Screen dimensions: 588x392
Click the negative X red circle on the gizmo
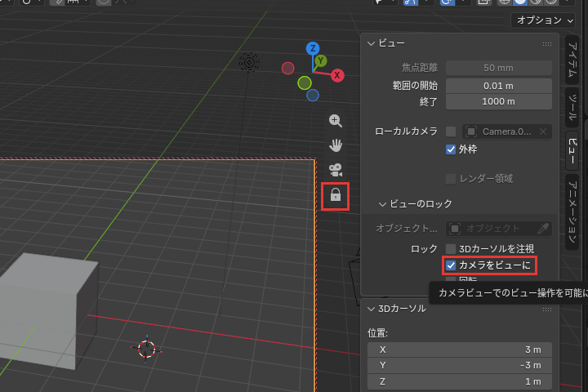tap(287, 69)
